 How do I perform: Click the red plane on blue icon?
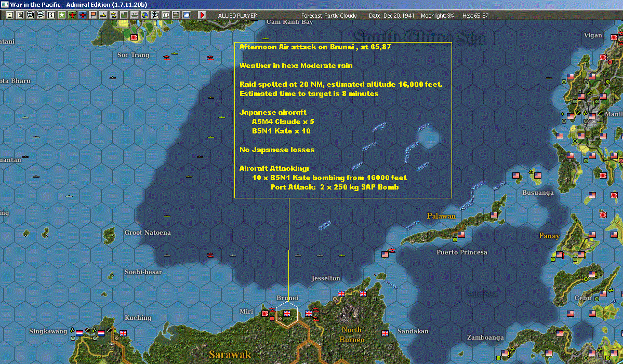pyautogui.click(x=83, y=15)
